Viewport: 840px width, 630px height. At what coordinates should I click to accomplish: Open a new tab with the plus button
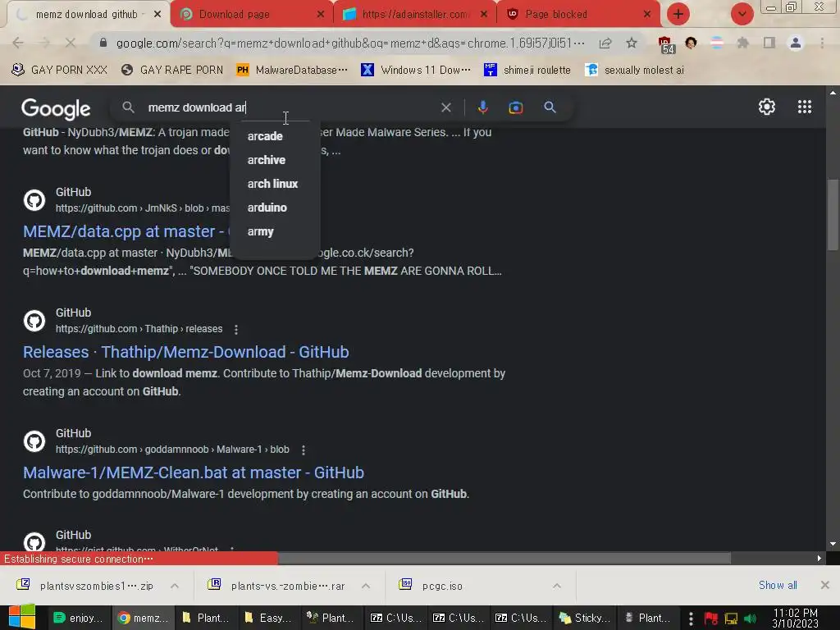click(x=678, y=14)
